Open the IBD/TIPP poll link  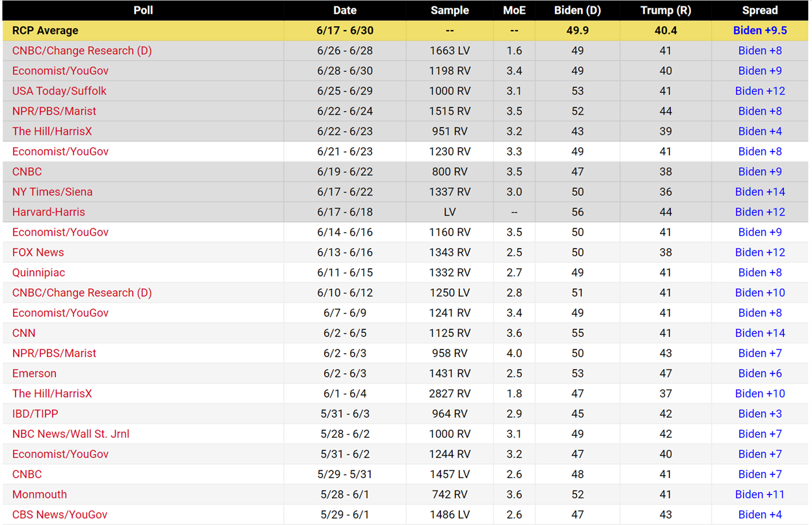click(x=35, y=414)
